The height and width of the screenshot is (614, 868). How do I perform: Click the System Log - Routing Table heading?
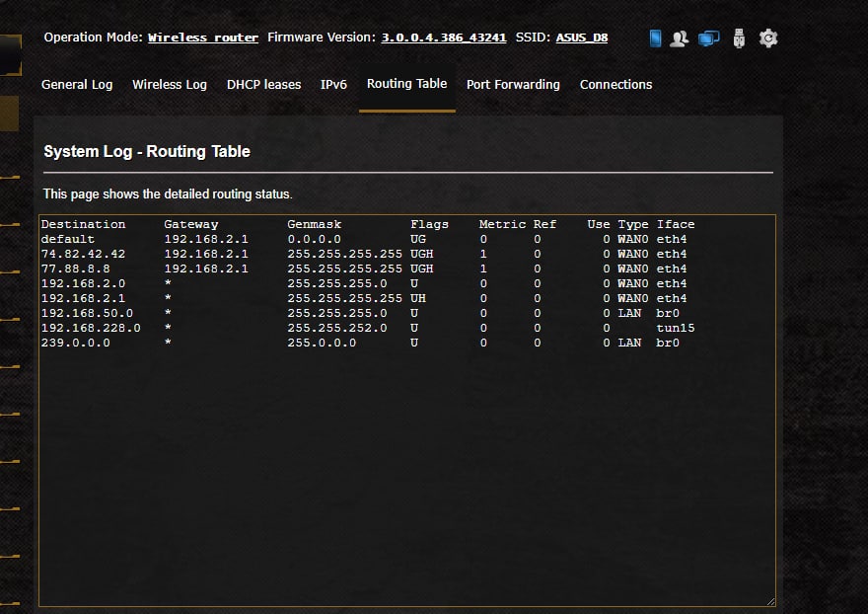pos(147,152)
